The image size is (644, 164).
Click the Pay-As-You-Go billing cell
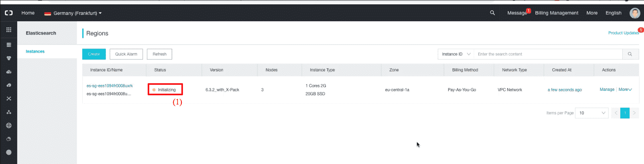pyautogui.click(x=462, y=90)
